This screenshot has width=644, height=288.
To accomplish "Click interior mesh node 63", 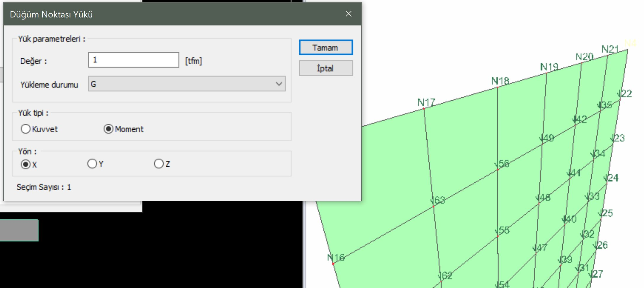I will click(434, 206).
